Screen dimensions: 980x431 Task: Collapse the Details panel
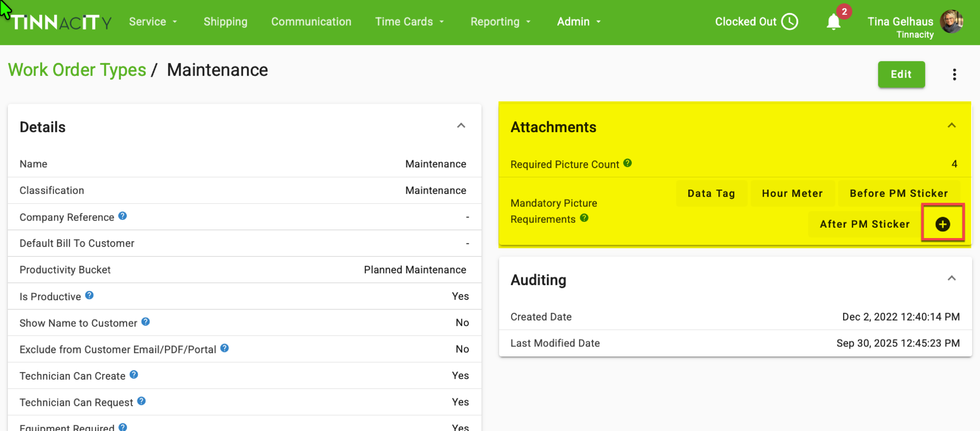coord(461,126)
